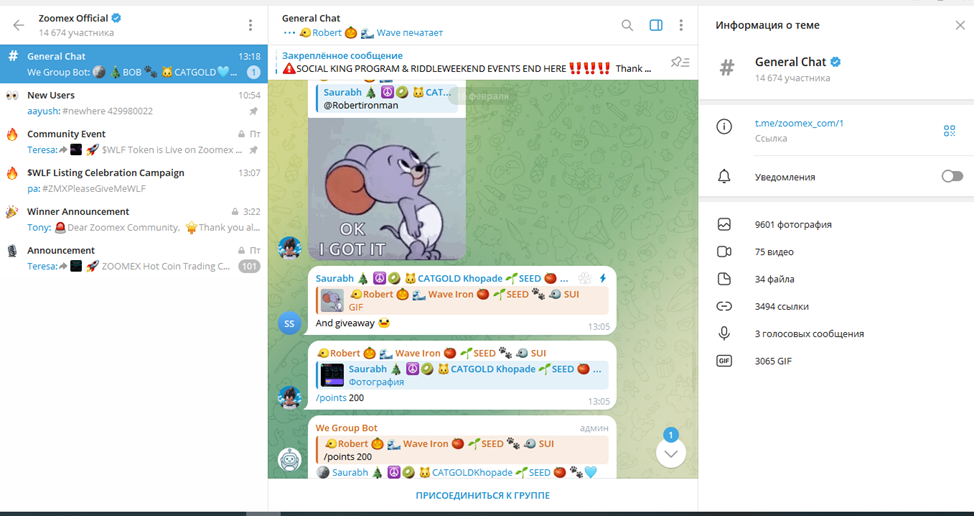This screenshot has height=516, width=974.
Task: Go back using the left arrow icon
Action: point(19,25)
